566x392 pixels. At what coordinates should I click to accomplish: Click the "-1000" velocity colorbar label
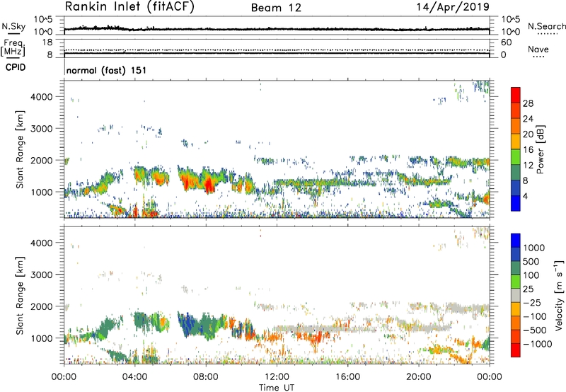(x=537, y=344)
